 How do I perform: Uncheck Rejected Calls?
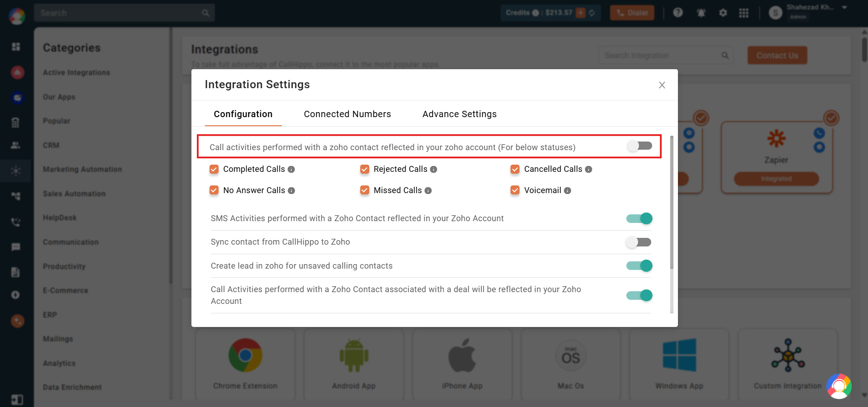[365, 169]
